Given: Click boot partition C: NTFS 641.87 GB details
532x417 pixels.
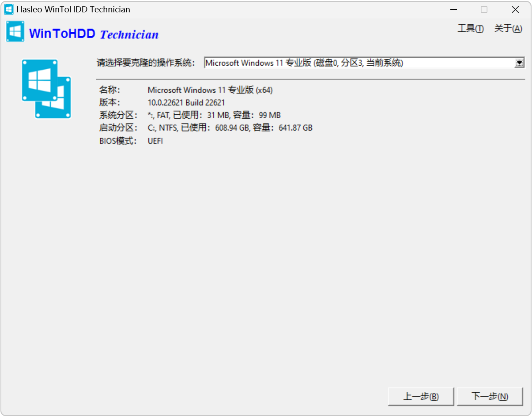Looking at the screenshot, I should (x=230, y=128).
